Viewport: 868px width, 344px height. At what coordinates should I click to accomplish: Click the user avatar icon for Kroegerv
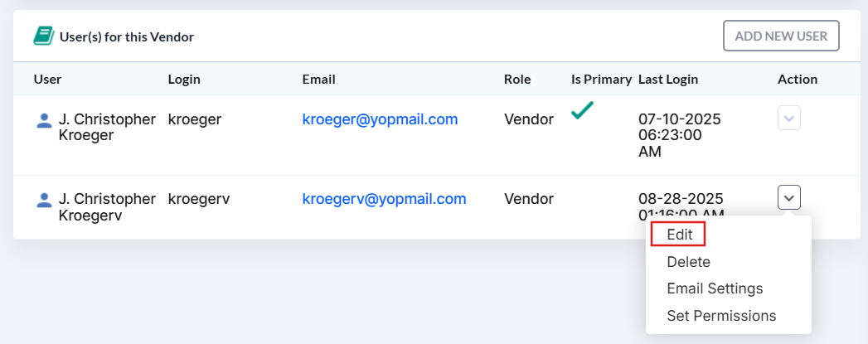[44, 200]
